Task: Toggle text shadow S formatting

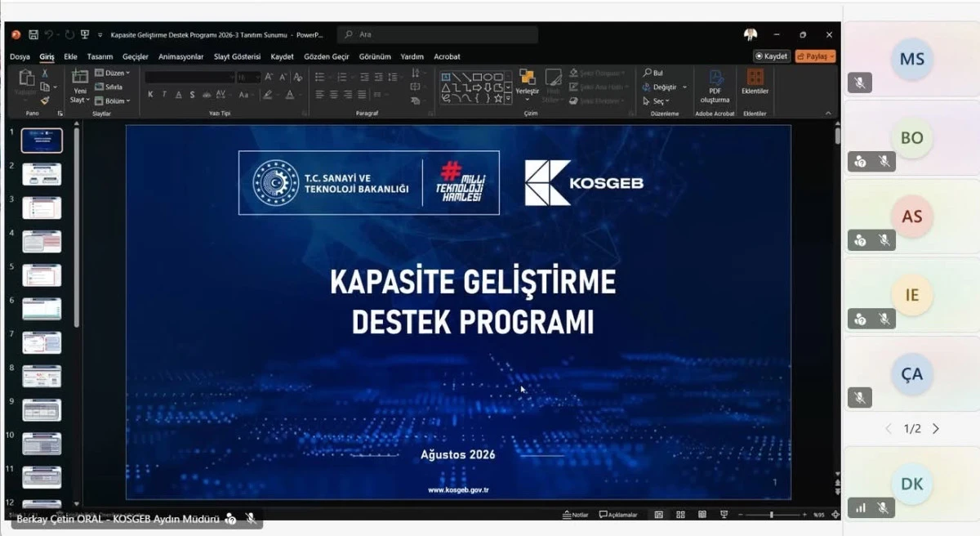Action: [192, 95]
